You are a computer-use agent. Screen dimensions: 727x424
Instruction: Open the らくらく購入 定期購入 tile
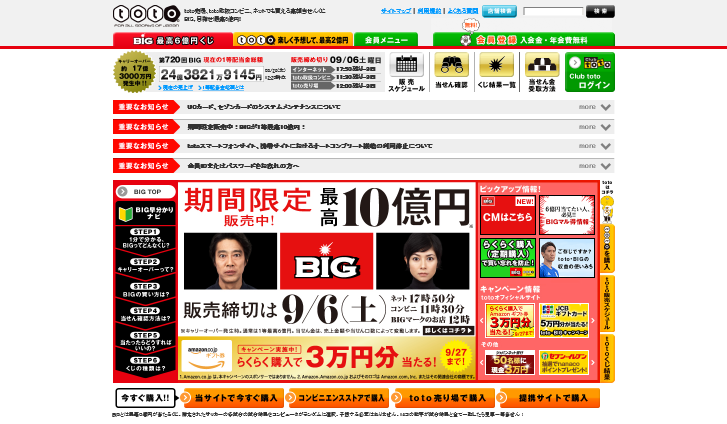point(508,258)
